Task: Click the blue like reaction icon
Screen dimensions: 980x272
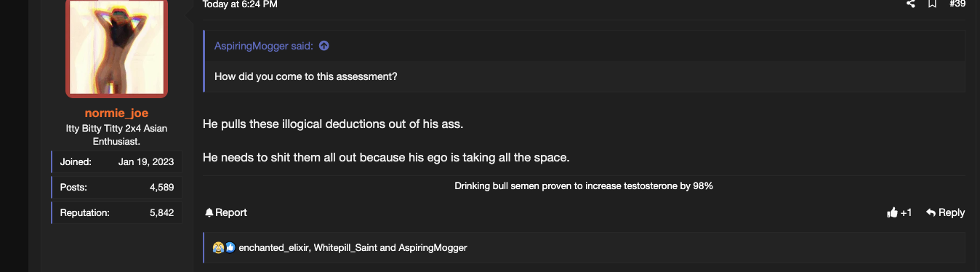Action: click(230, 247)
